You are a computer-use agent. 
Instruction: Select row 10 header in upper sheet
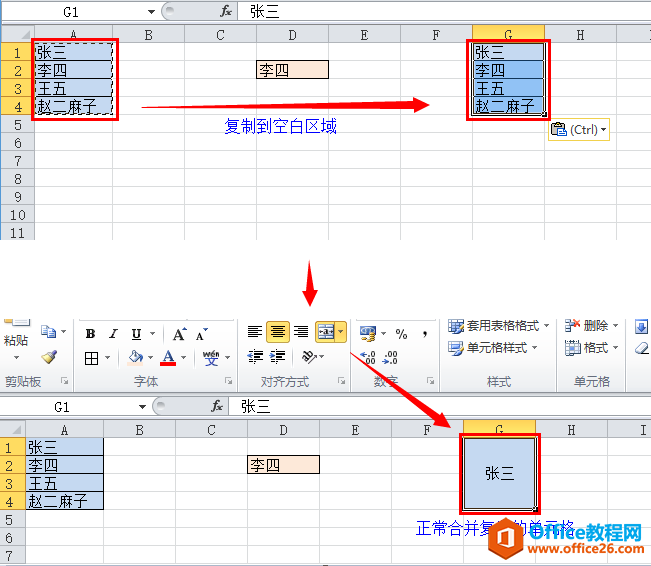(18, 215)
